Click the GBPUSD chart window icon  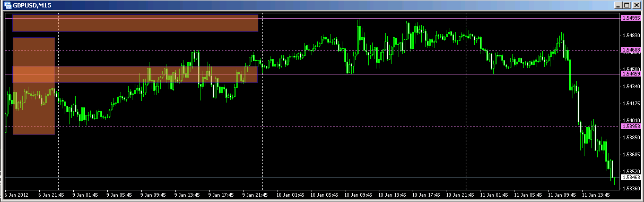click(x=7, y=5)
